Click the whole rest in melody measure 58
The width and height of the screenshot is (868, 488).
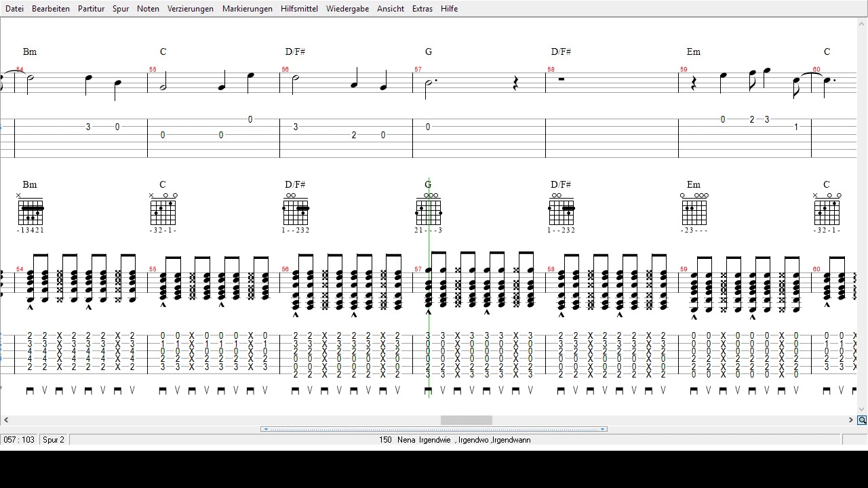point(561,79)
